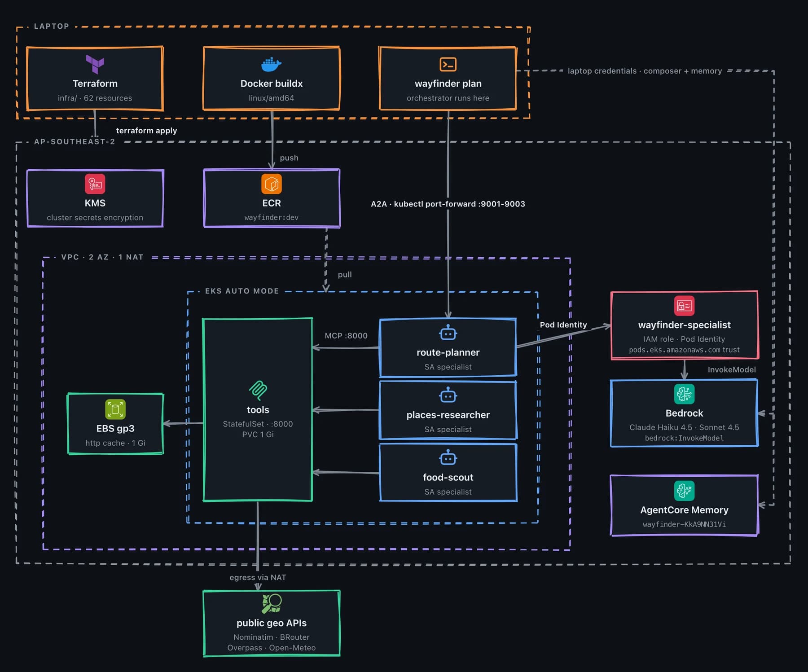Image resolution: width=808 pixels, height=672 pixels.
Task: Click the 'pull' edge label
Action: (345, 274)
